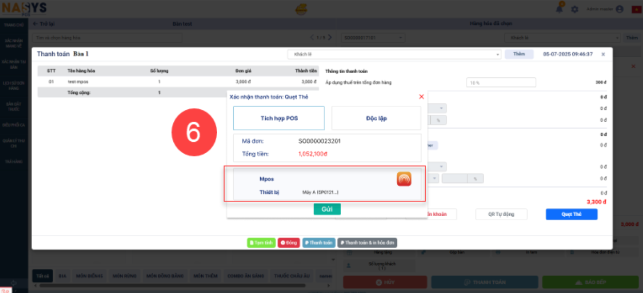Close the Quẹt Thẻ confirmation popup

point(421,96)
